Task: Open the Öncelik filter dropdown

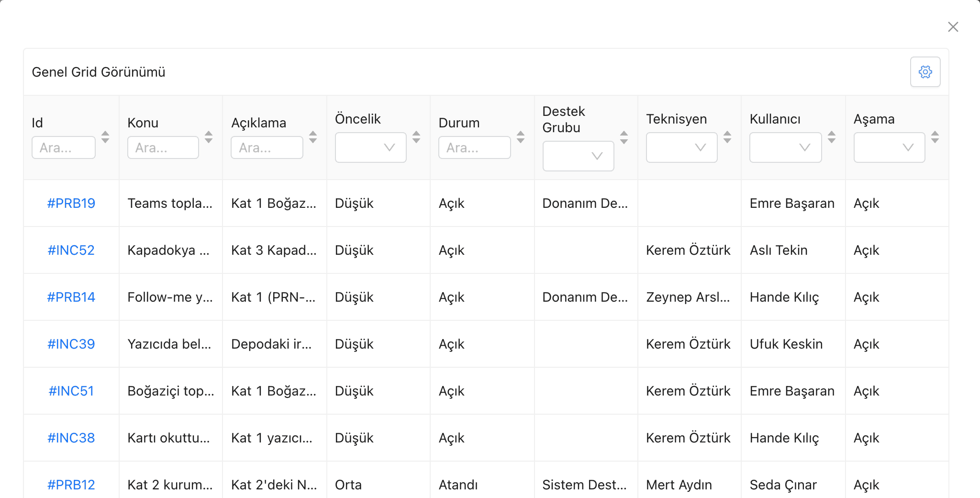Action: (371, 147)
